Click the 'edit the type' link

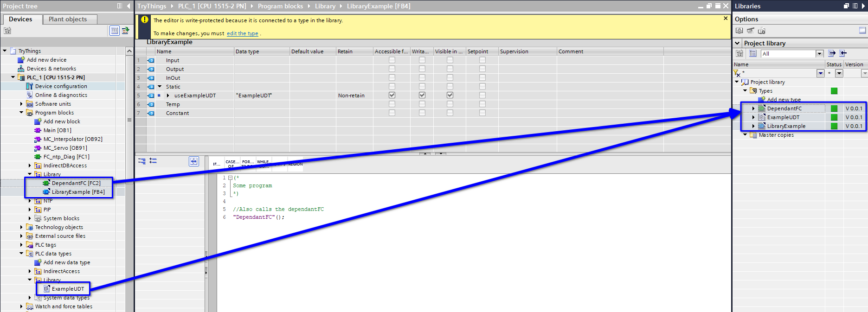point(242,33)
